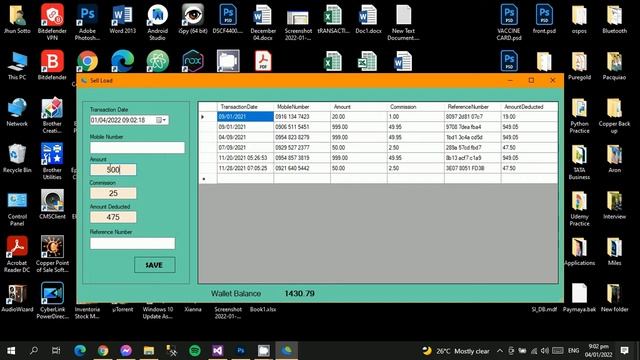Sort by the ReferenceNumber column header
The height and width of the screenshot is (360, 640).
pos(472,107)
